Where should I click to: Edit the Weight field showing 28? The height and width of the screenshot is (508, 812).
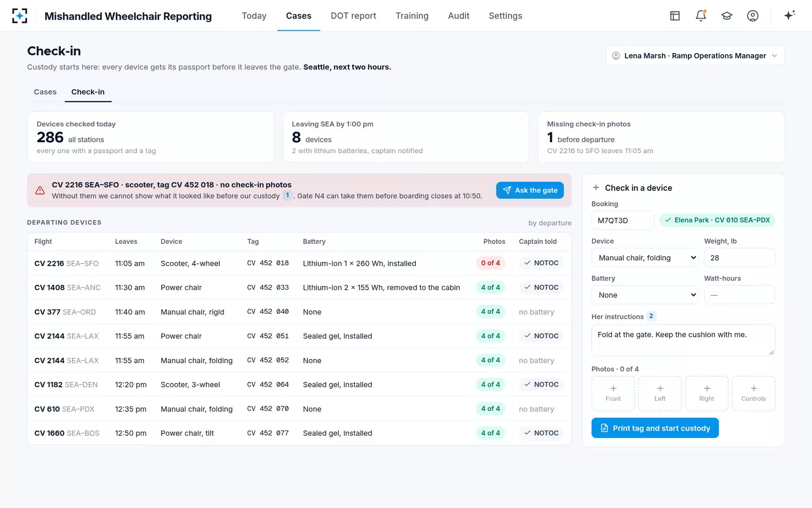[740, 258]
